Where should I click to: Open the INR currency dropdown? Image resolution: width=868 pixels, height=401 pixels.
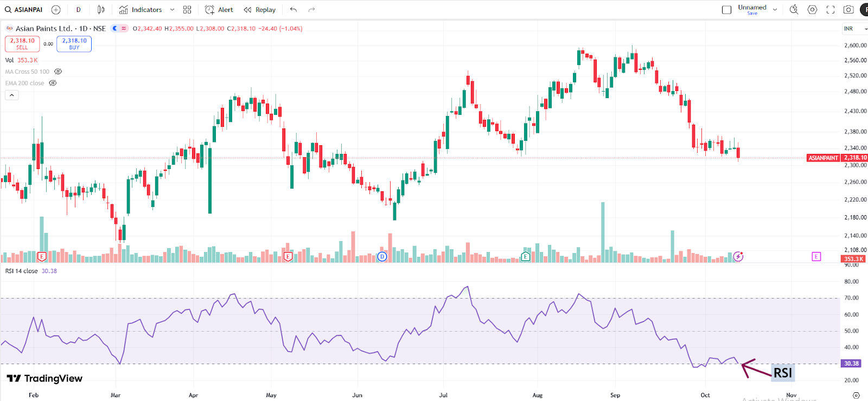pyautogui.click(x=854, y=29)
